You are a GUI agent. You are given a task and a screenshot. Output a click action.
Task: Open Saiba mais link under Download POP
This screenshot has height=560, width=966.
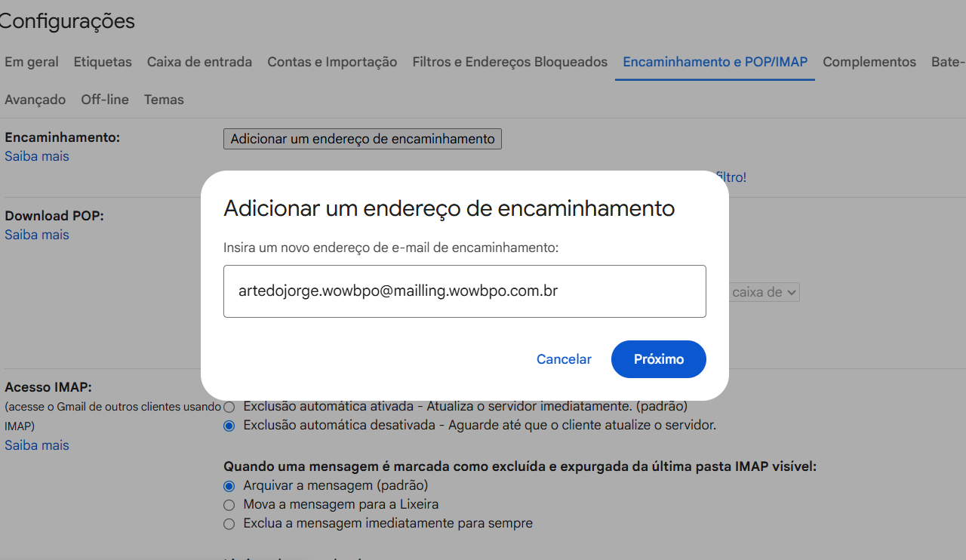36,235
